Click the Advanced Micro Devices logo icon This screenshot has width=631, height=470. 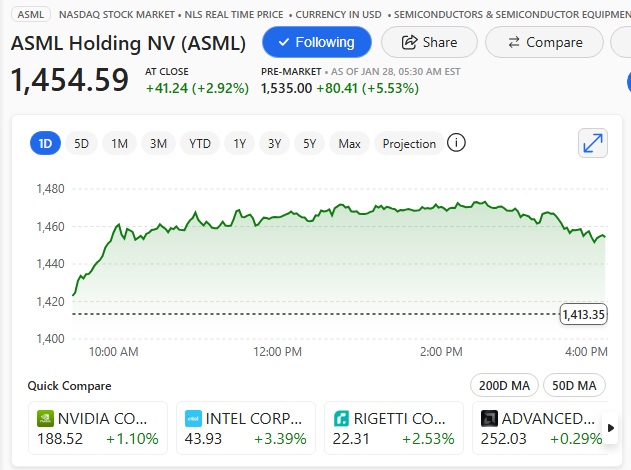(x=489, y=418)
